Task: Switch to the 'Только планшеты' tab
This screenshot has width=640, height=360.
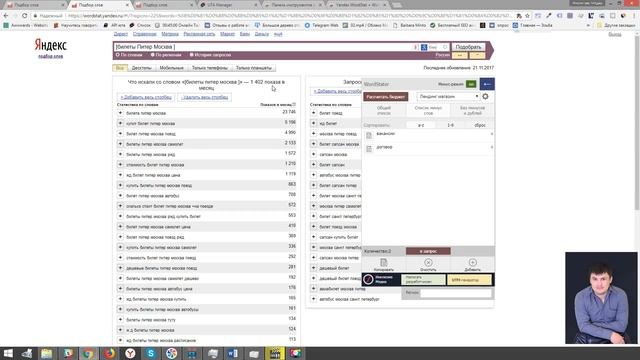Action: coord(253,68)
